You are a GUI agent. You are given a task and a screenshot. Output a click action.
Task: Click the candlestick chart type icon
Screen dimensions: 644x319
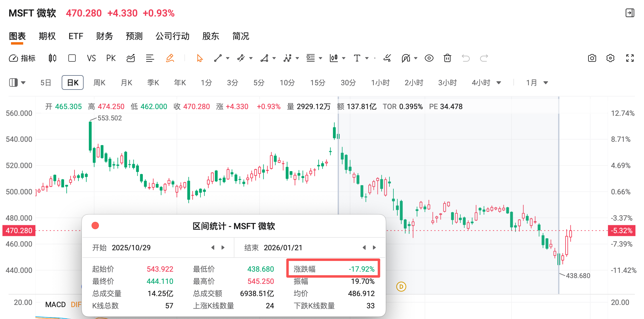tap(52, 58)
